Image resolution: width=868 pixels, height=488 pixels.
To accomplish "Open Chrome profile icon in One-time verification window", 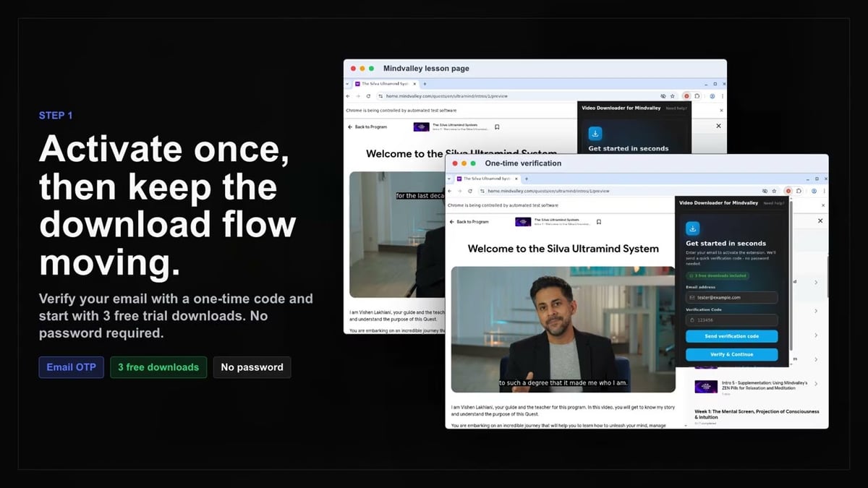I will point(814,191).
